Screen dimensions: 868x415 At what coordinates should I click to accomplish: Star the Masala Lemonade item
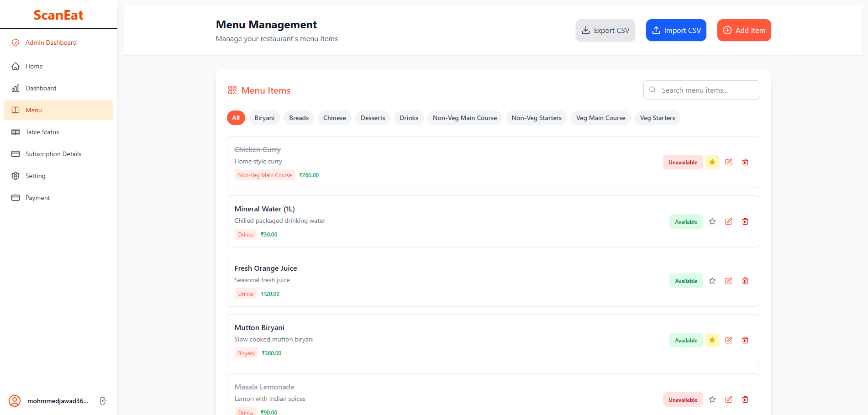(712, 399)
